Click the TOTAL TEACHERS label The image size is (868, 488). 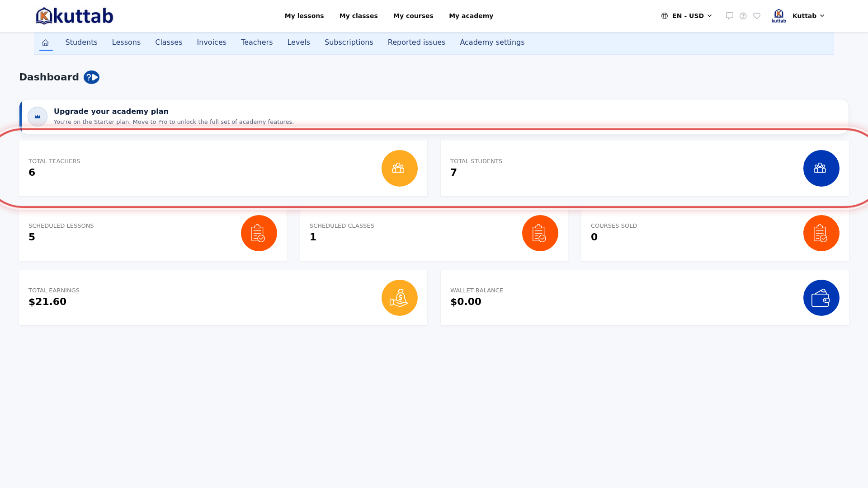tap(54, 161)
